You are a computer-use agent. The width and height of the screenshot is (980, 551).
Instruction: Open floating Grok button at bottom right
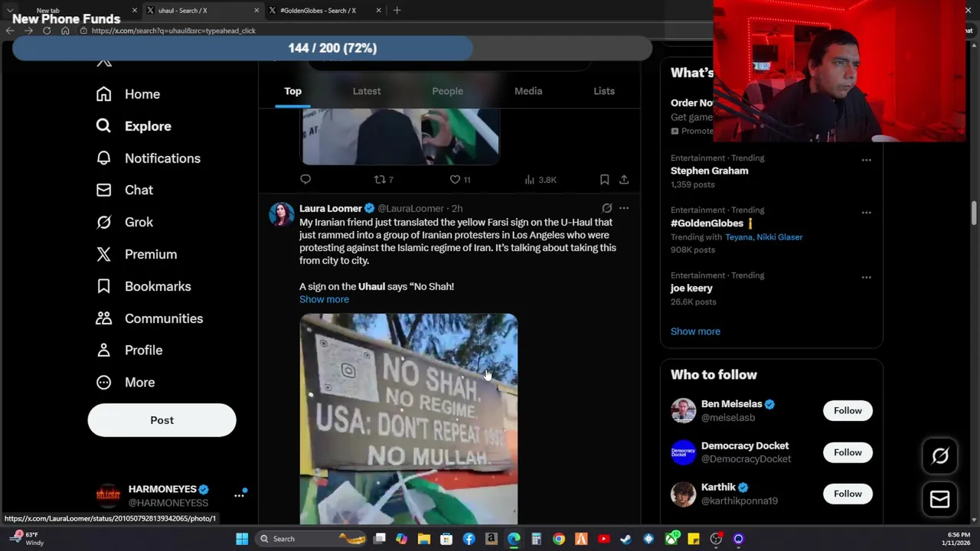940,456
